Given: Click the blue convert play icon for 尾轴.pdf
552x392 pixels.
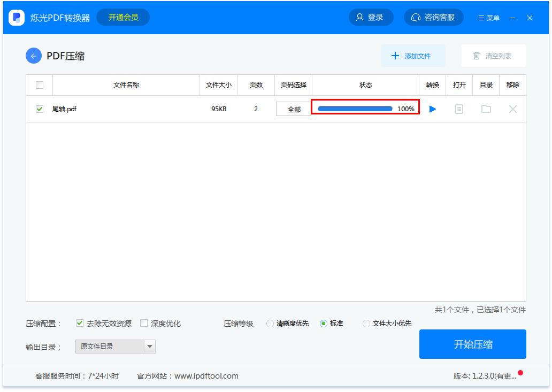Looking at the screenshot, I should tap(432, 109).
